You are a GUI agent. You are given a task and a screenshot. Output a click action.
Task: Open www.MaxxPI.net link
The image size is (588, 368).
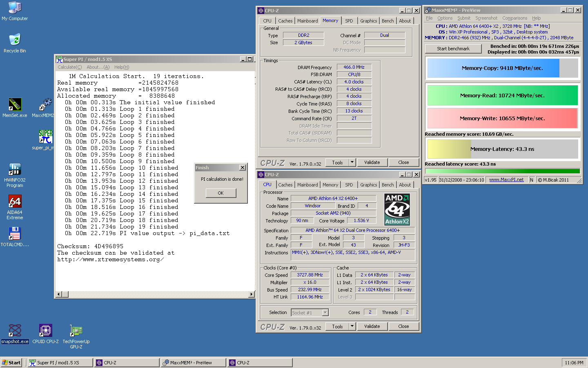tap(506, 180)
